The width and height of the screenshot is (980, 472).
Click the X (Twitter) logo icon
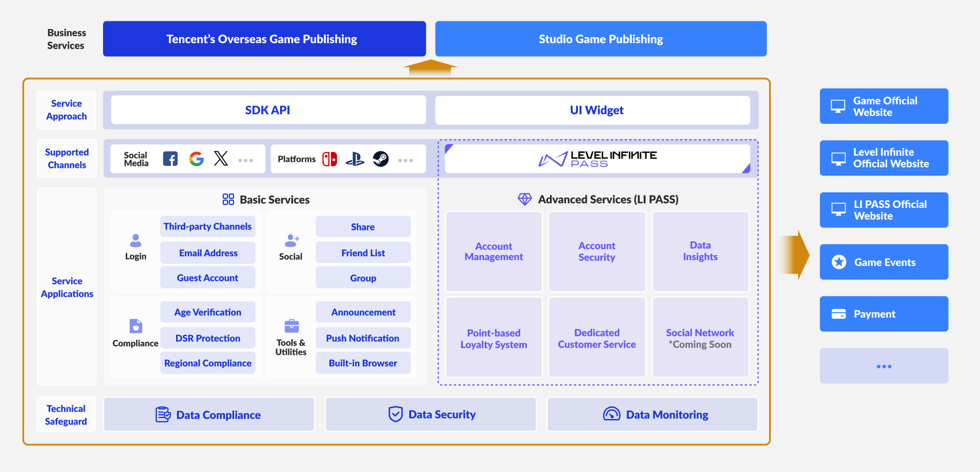[221, 159]
